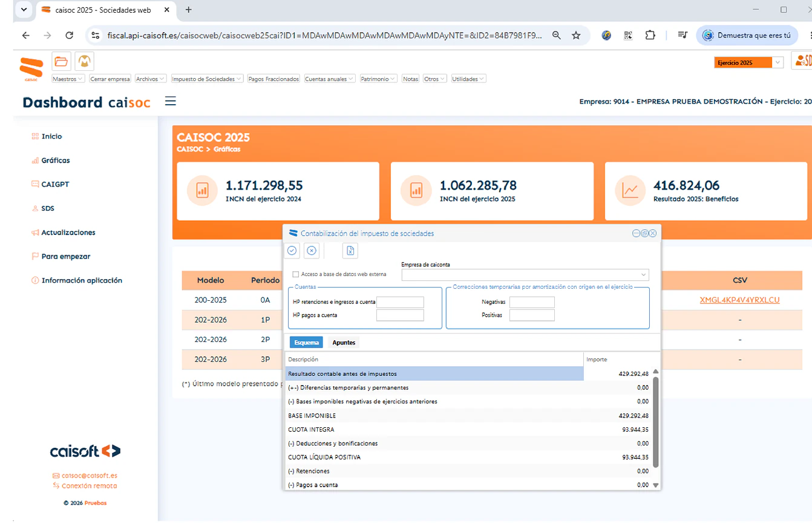Open the CSV link XMGL4KP4V4YRXLCU
Viewport: 812px width, 523px height.
coord(739,300)
